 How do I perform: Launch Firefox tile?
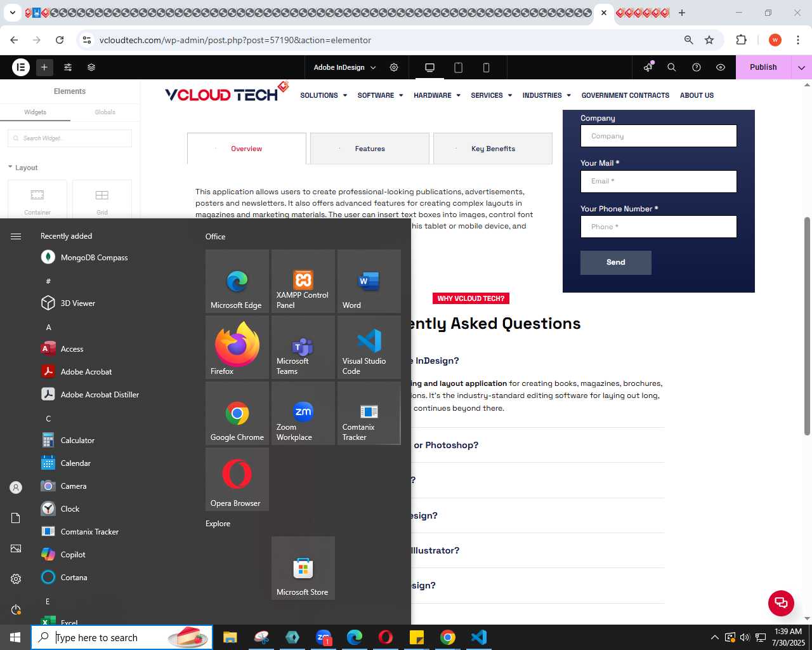click(x=237, y=347)
